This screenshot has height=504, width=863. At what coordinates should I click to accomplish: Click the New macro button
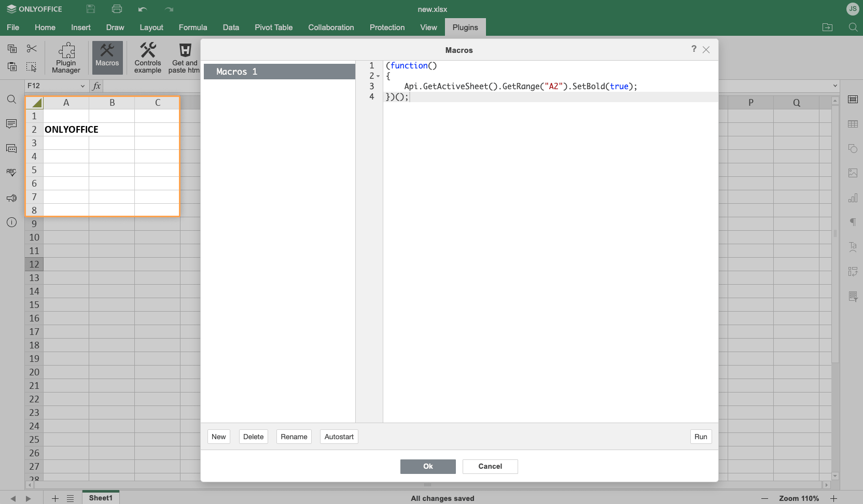[x=219, y=437]
